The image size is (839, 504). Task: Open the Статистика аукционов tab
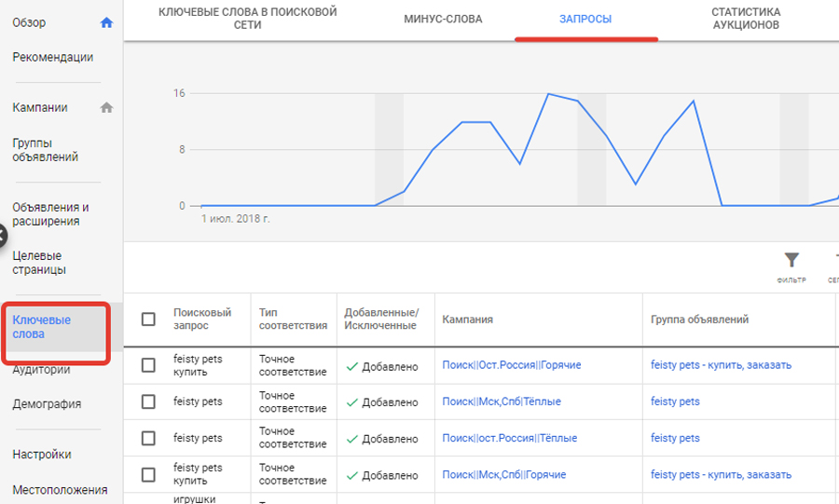746,20
